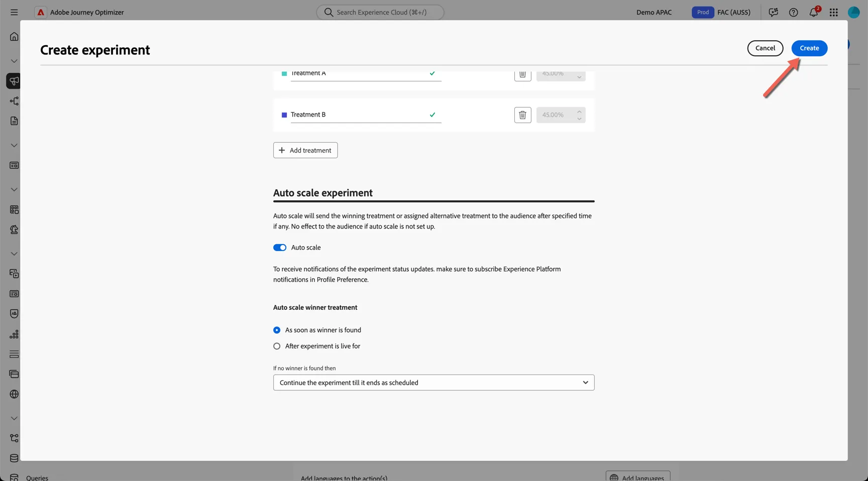This screenshot has height=481, width=868.
Task: Open Queries in the sidebar
Action: tap(37, 477)
